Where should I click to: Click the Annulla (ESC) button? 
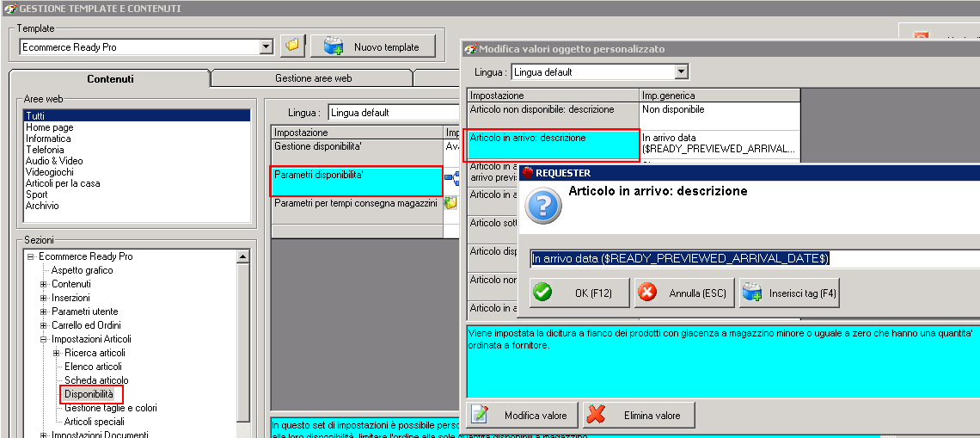(x=684, y=293)
